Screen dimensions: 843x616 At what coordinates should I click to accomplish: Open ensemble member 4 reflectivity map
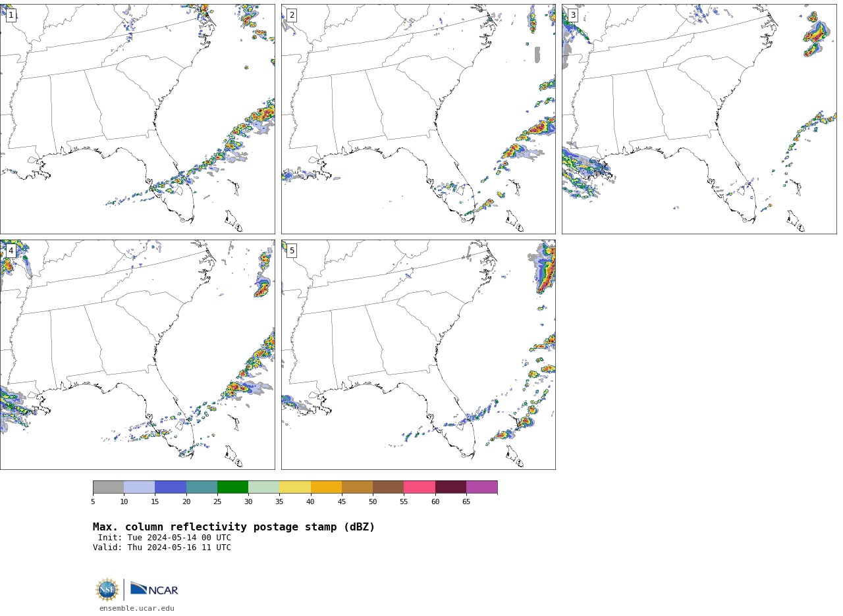[137, 355]
